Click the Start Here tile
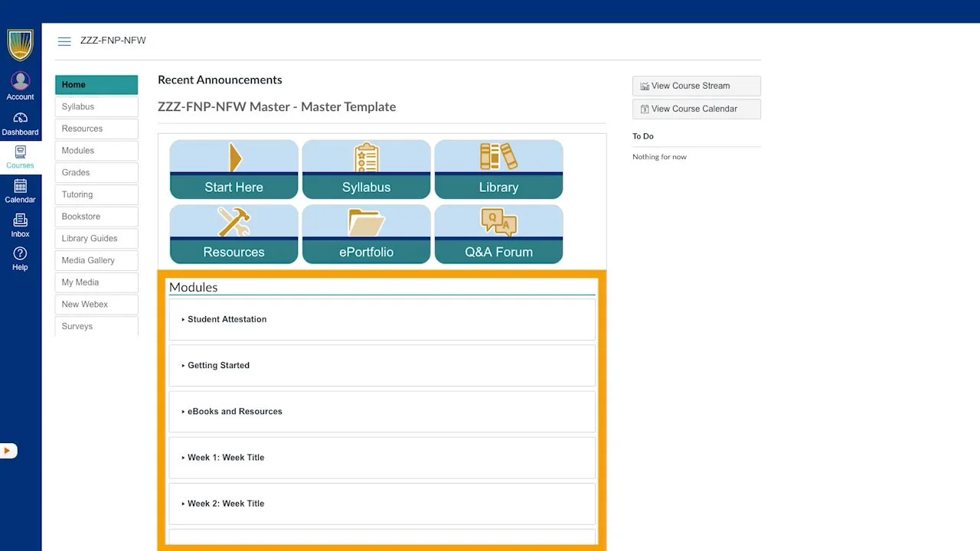This screenshot has width=980, height=551. pos(234,169)
